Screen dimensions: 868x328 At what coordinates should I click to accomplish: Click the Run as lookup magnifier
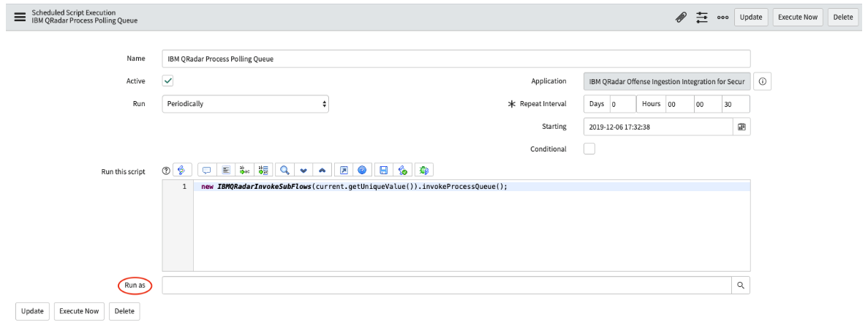741,286
